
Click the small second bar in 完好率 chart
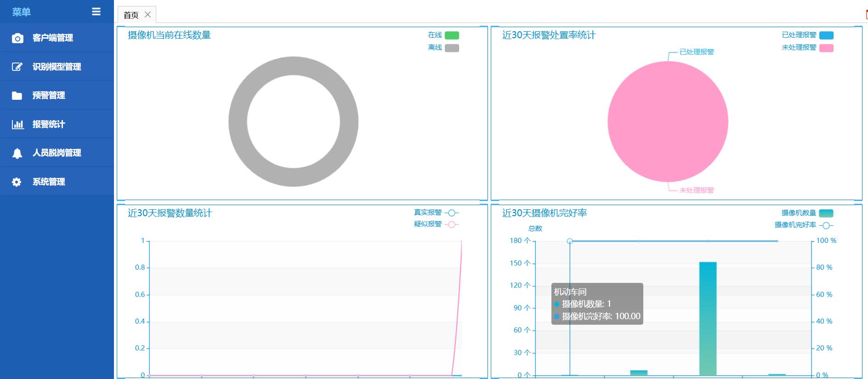[639, 373]
